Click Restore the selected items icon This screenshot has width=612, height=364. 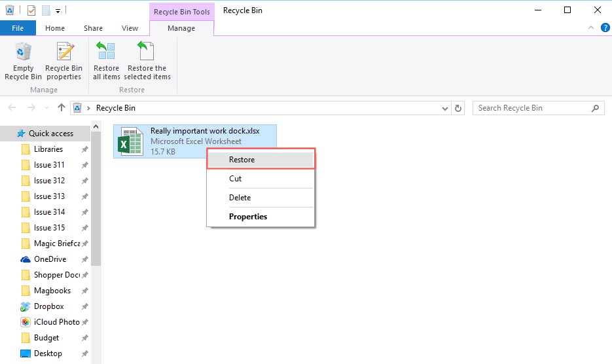pyautogui.click(x=147, y=54)
